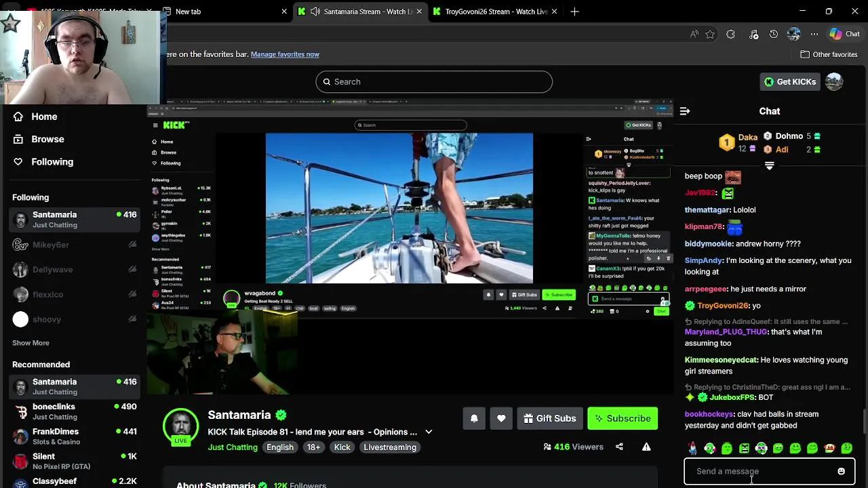Open the Browse icon in sidebar
Image resolution: width=868 pixels, height=488 pixels.
(x=18, y=139)
